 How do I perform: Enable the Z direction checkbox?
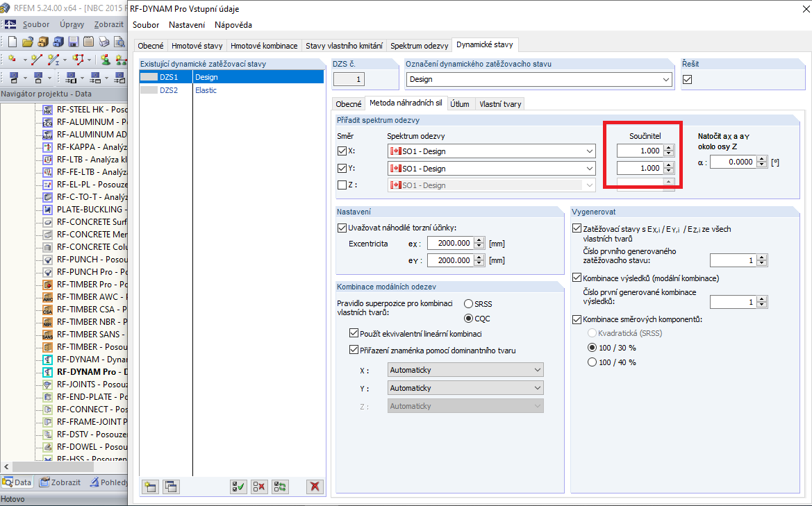(x=342, y=185)
